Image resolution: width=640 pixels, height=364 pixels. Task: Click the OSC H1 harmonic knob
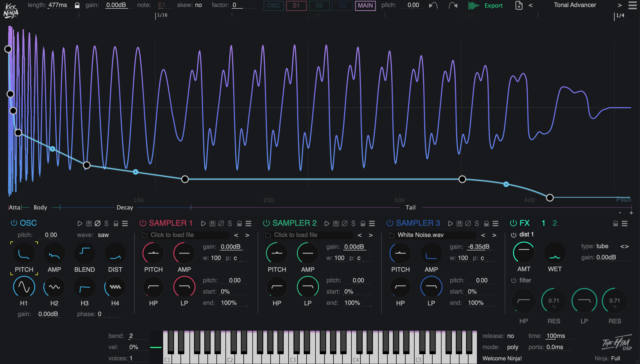click(24, 287)
